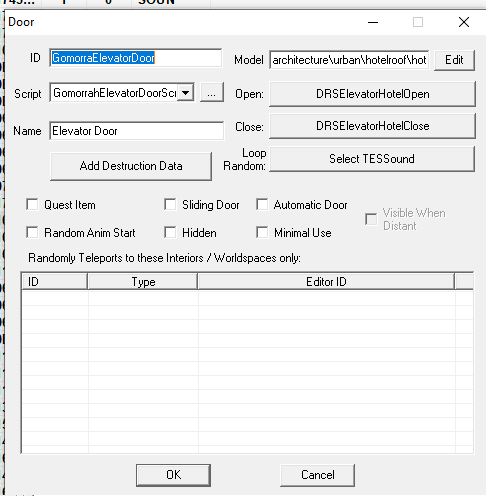Click the Edit model button
The height and width of the screenshot is (496, 486).
pos(454,60)
